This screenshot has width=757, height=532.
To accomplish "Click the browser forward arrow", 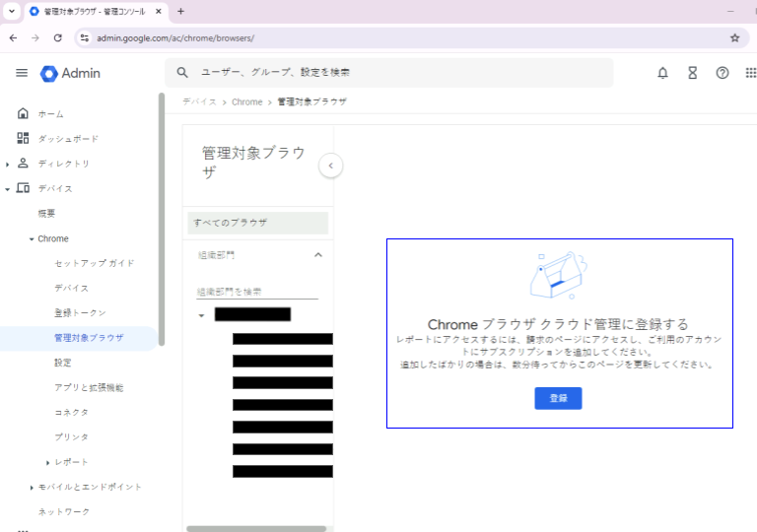I will click(35, 38).
